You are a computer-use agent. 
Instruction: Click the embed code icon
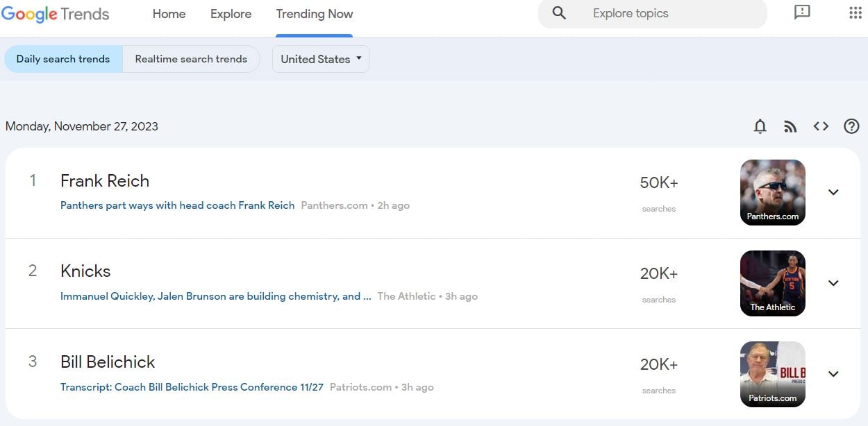click(821, 126)
